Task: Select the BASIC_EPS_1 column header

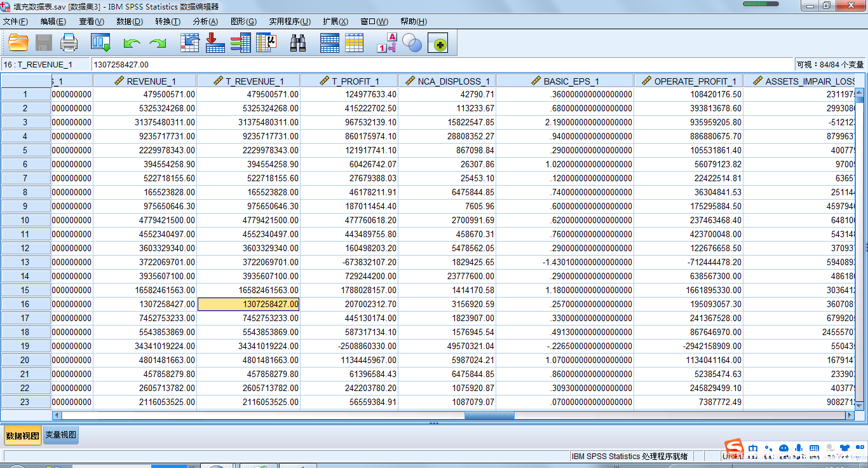Action: coord(564,81)
